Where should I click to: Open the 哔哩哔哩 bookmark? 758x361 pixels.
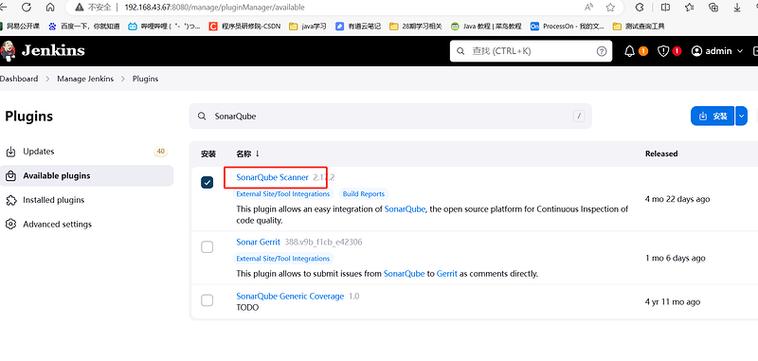click(x=164, y=26)
